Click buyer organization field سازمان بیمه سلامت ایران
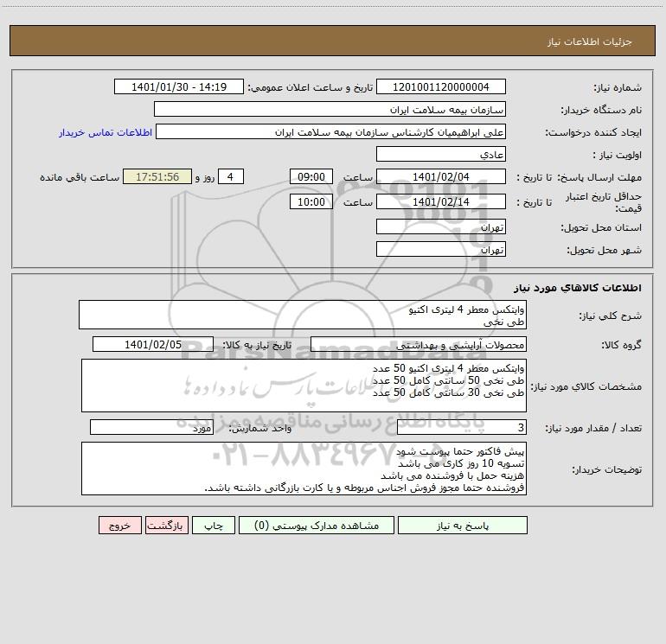This screenshot has width=666, height=644. click(x=330, y=109)
